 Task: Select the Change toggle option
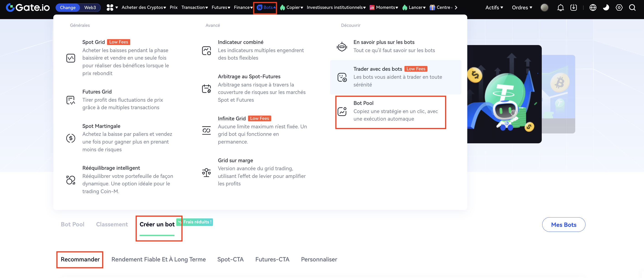coord(68,8)
